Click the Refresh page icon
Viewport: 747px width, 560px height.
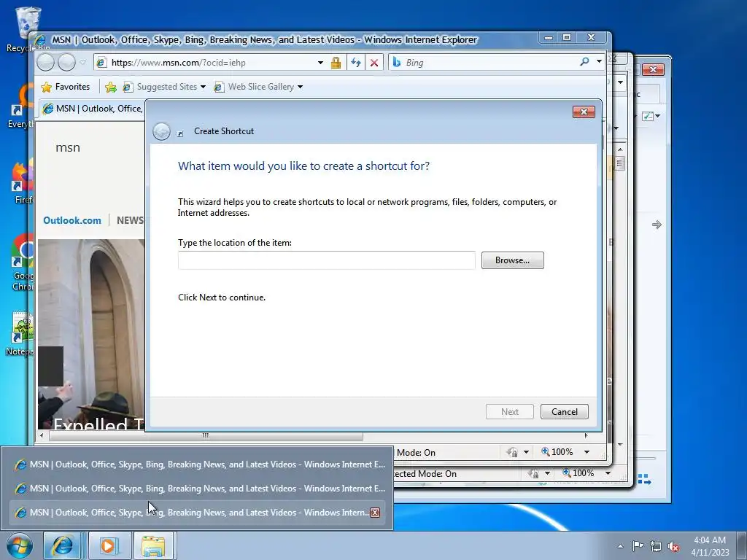[355, 63]
